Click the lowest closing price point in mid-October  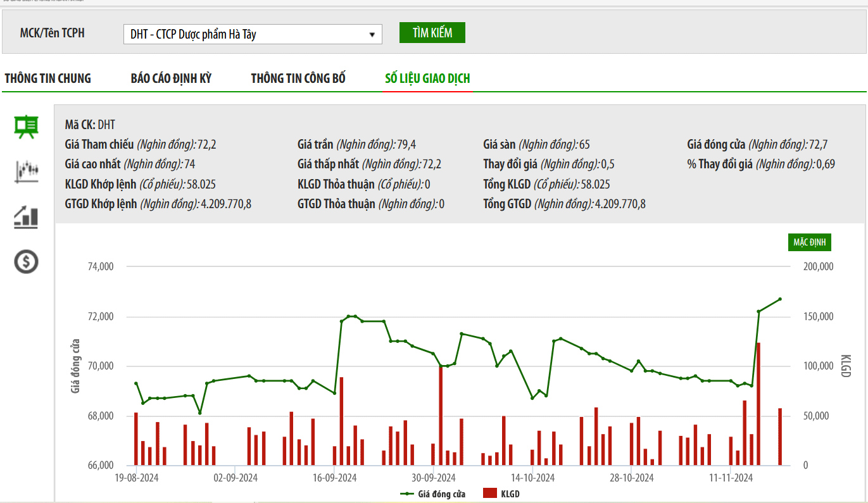pyautogui.click(x=532, y=398)
